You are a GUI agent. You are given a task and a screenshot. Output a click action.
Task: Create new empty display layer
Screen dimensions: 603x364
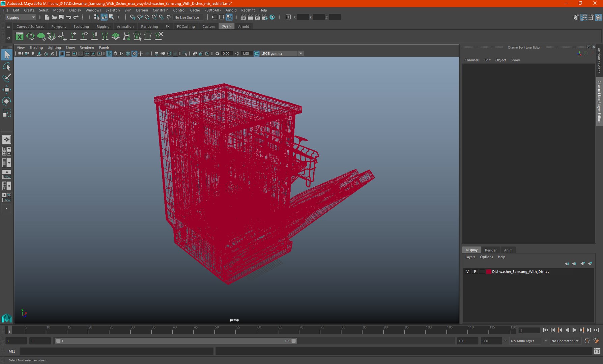(583, 264)
